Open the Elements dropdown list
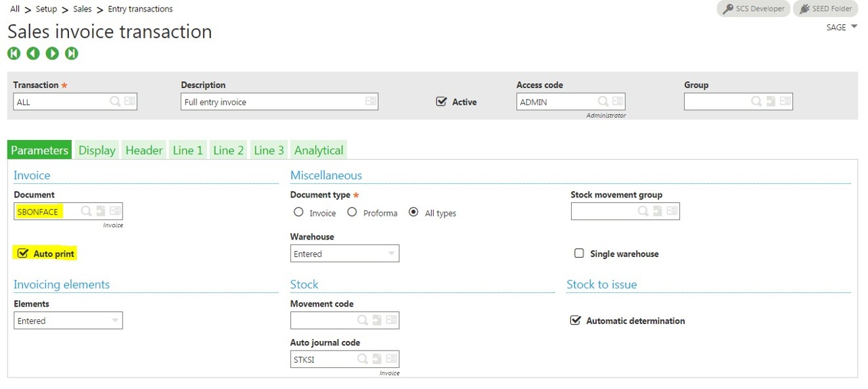The width and height of the screenshot is (868, 389). (x=114, y=321)
